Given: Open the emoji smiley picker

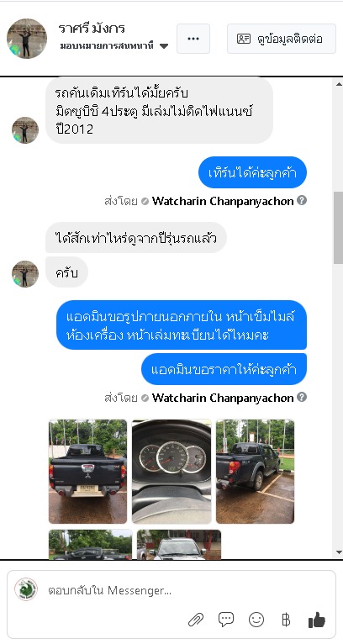Looking at the screenshot, I should 256,620.
